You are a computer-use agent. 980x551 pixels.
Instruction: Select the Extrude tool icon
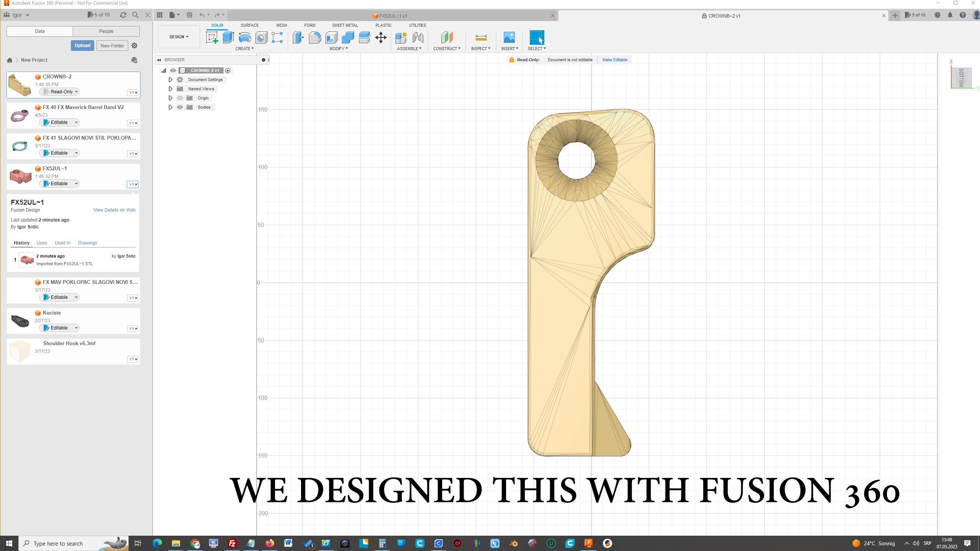228,37
